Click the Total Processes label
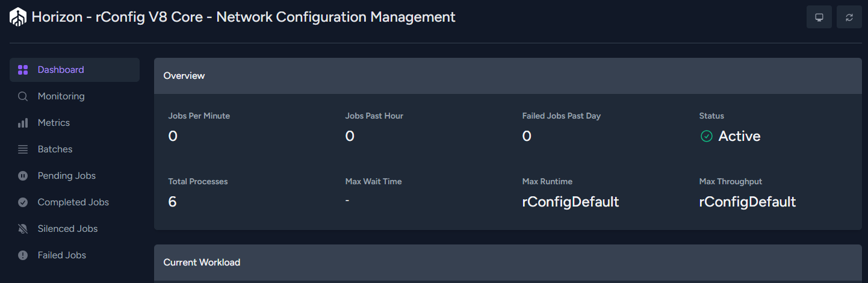The height and width of the screenshot is (283, 868). pyautogui.click(x=198, y=181)
